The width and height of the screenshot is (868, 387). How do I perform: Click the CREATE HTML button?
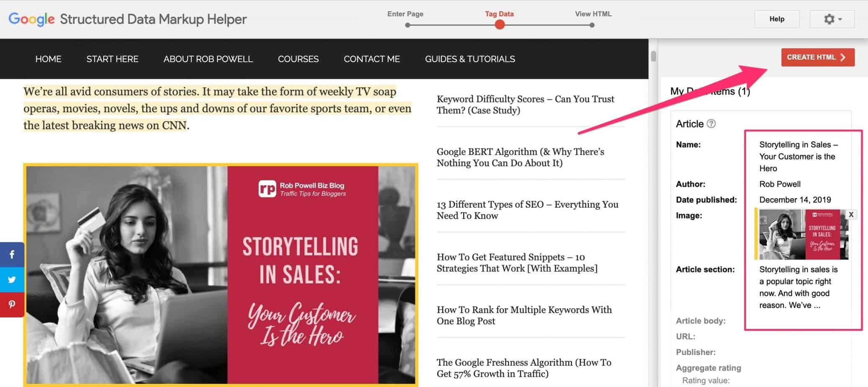coord(817,57)
